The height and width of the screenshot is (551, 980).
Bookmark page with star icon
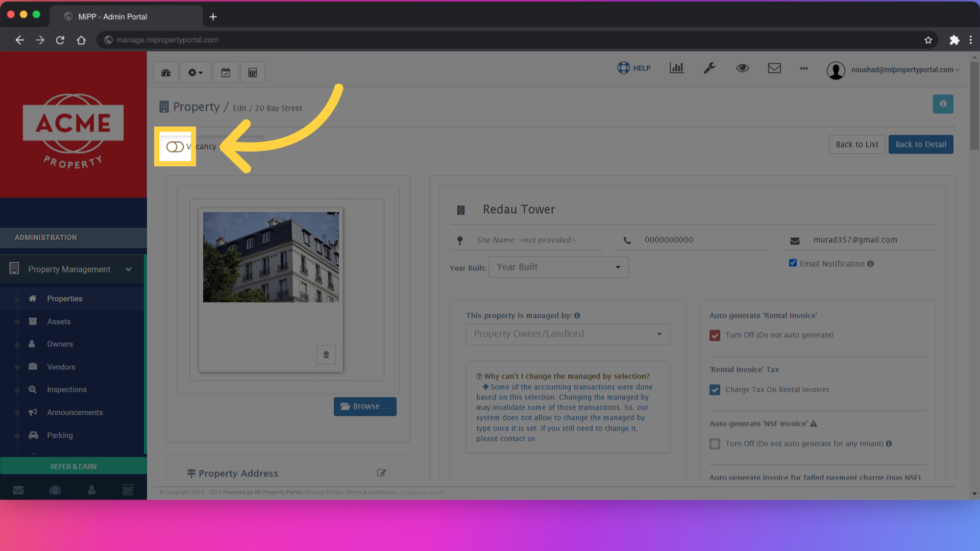coord(928,40)
